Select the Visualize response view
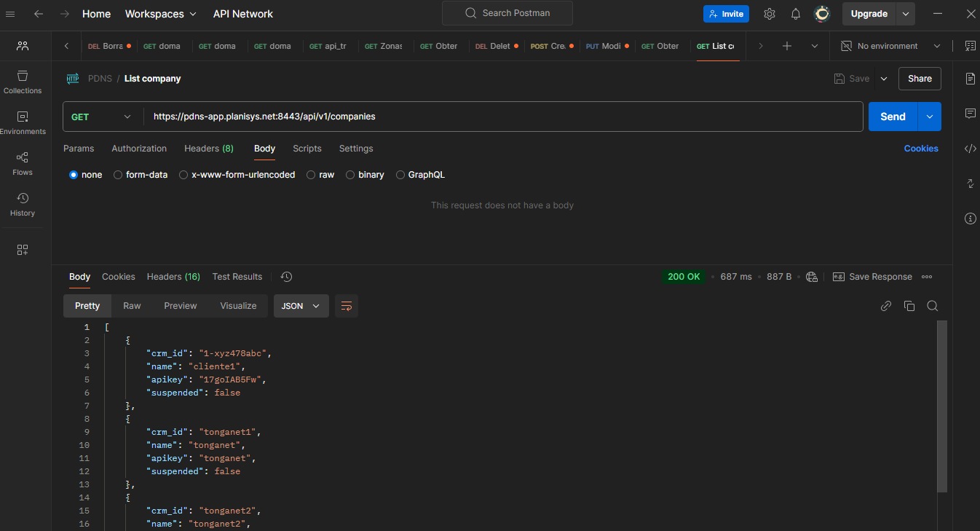Screen dimensions: 980x531 point(239,306)
